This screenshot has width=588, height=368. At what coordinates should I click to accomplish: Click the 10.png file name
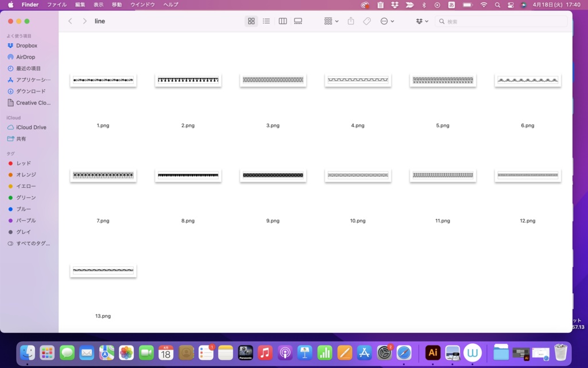click(358, 221)
